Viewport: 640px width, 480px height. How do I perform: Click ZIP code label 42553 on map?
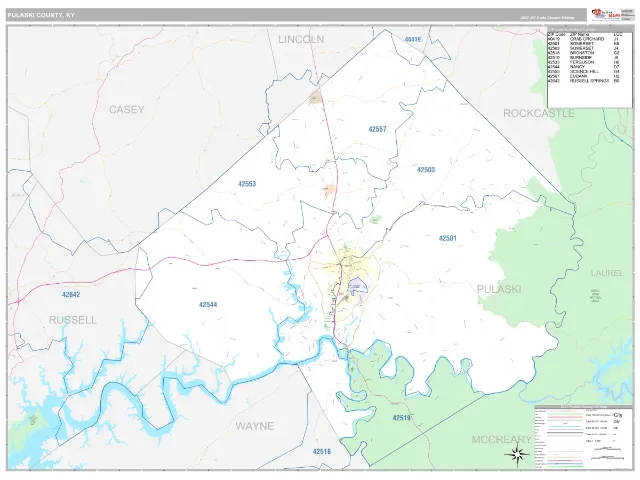(x=247, y=184)
